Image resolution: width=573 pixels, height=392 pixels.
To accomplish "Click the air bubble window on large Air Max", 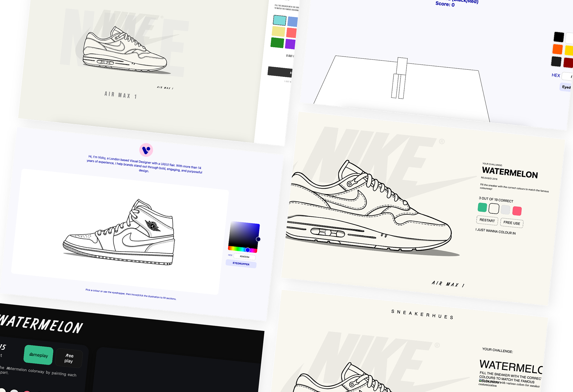I will 327,233.
